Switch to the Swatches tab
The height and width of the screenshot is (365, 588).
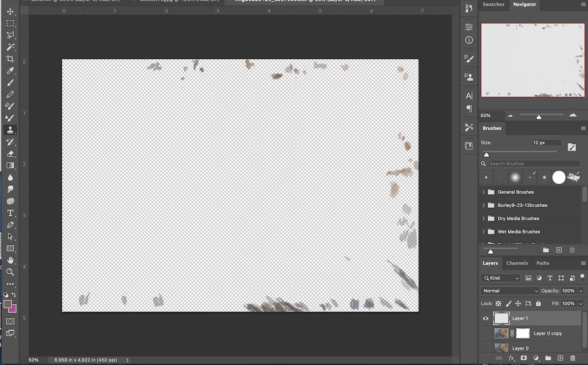click(x=494, y=5)
